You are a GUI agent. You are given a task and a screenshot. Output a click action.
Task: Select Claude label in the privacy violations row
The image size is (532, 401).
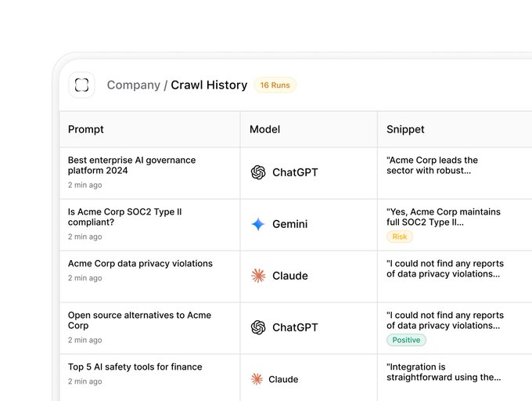click(x=290, y=276)
